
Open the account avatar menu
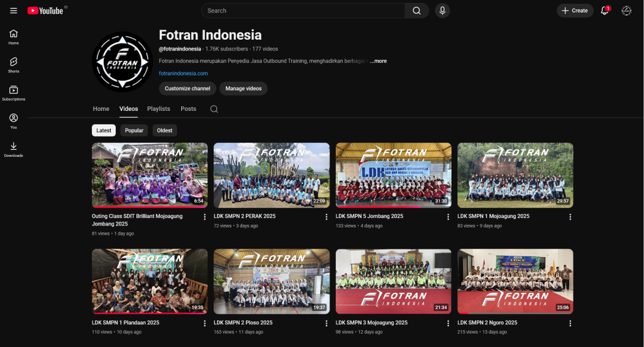click(626, 11)
